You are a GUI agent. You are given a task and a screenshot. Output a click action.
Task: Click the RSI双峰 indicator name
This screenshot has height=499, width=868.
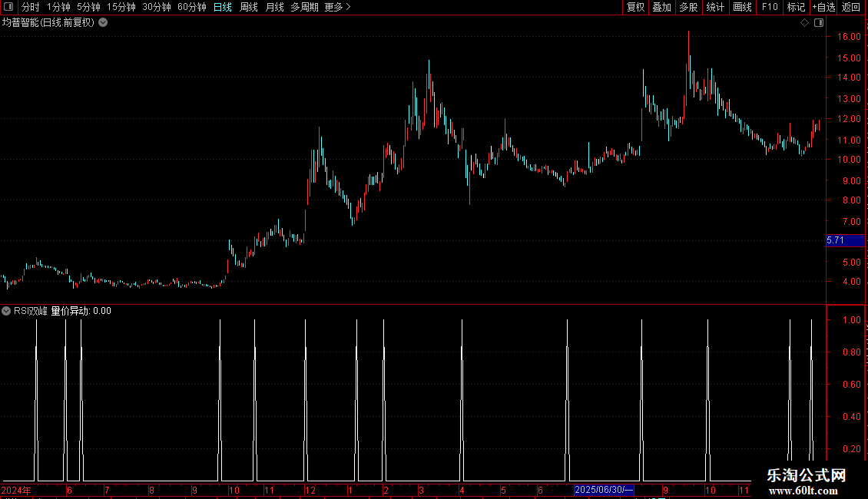pos(31,311)
